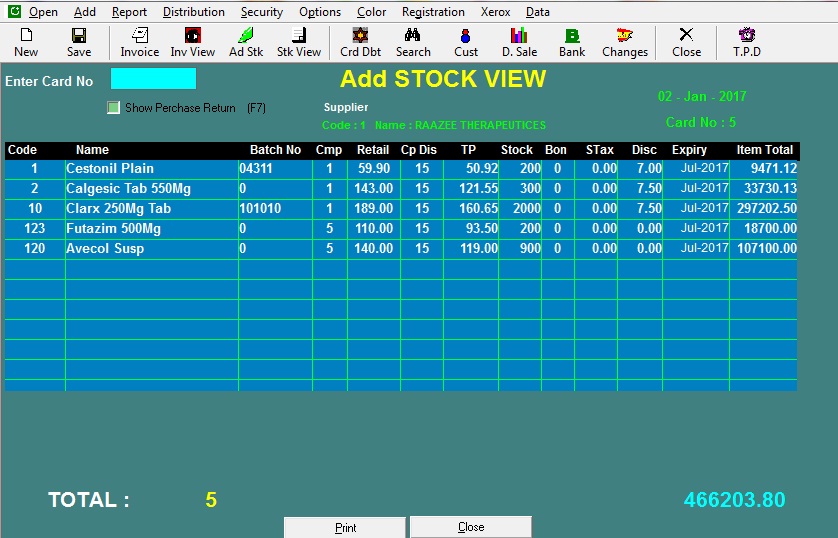Image resolution: width=838 pixels, height=538 pixels.
Task: Click TP value 93.50
Action: pyautogui.click(x=482, y=229)
